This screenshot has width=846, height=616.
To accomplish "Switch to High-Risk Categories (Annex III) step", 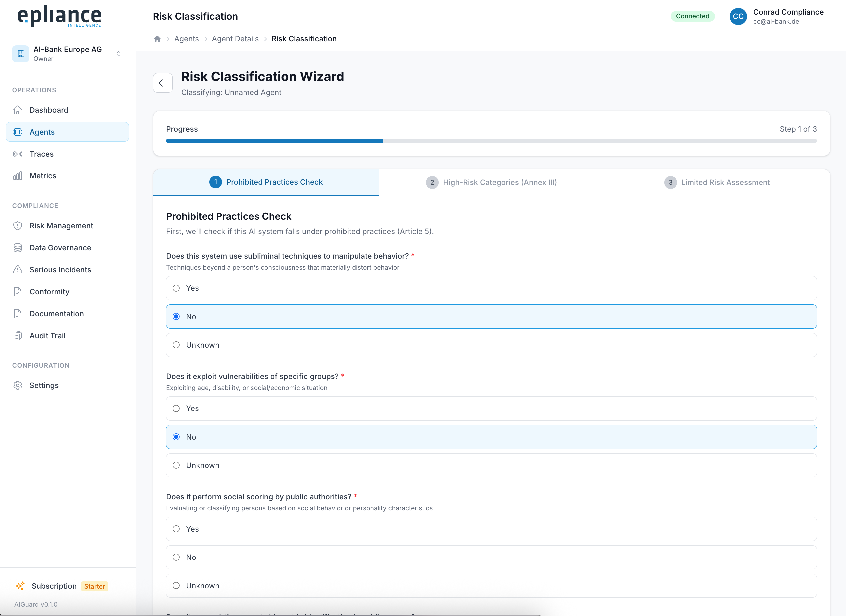I will [x=491, y=182].
